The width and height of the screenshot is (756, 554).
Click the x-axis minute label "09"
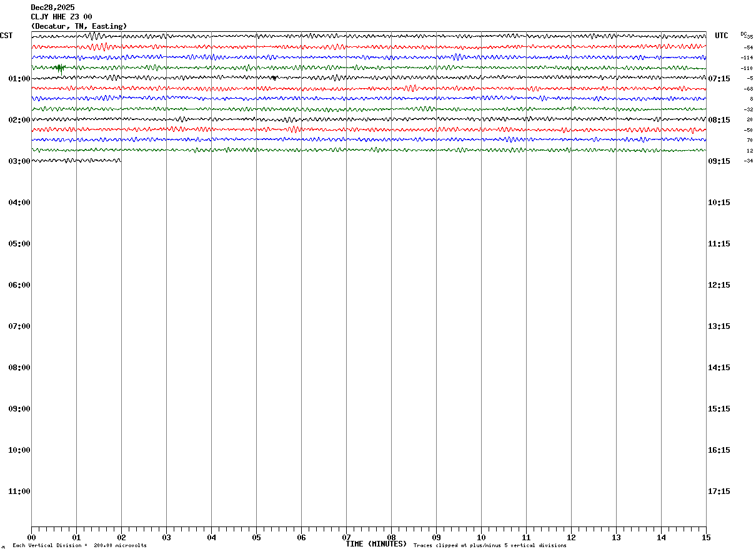[436, 538]
